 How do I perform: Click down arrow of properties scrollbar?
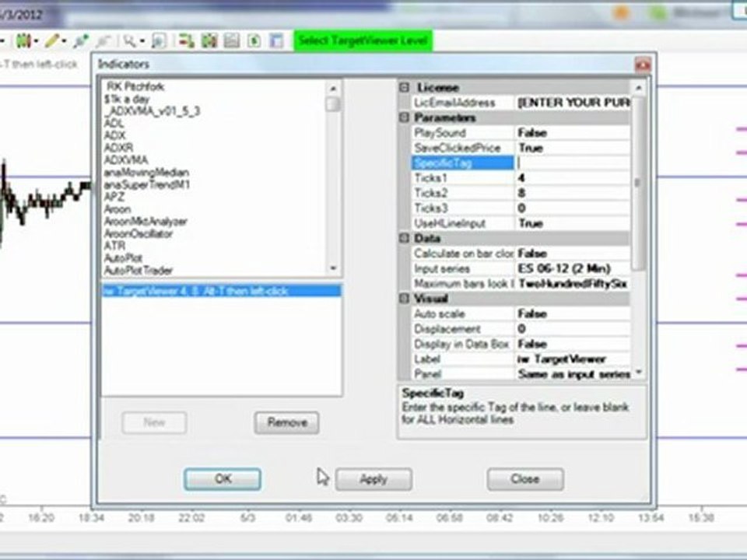click(638, 373)
